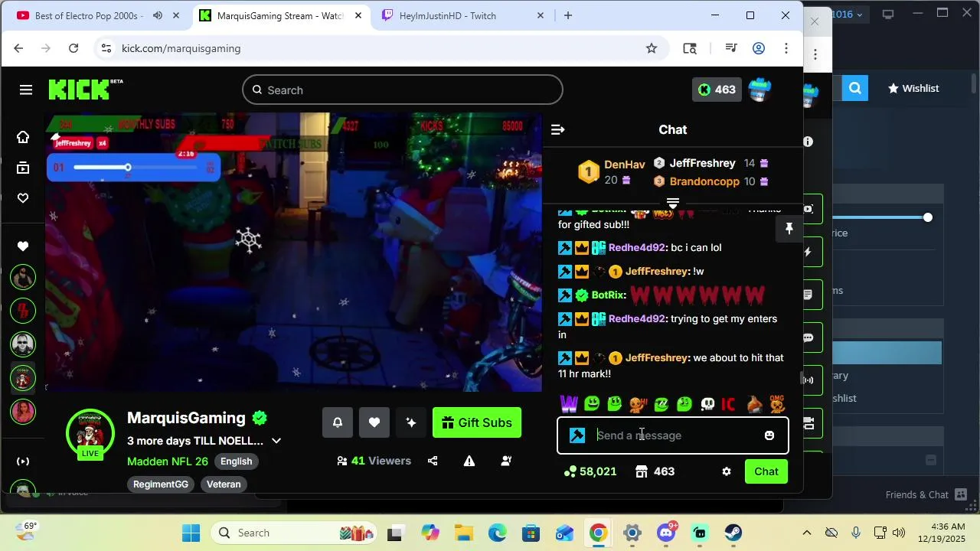The height and width of the screenshot is (551, 980).
Task: Click the RegimentGG tag
Action: [x=161, y=484]
